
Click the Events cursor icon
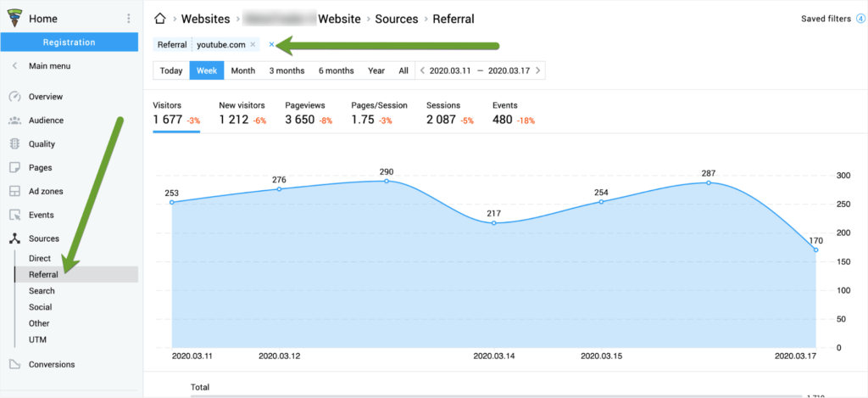click(15, 215)
